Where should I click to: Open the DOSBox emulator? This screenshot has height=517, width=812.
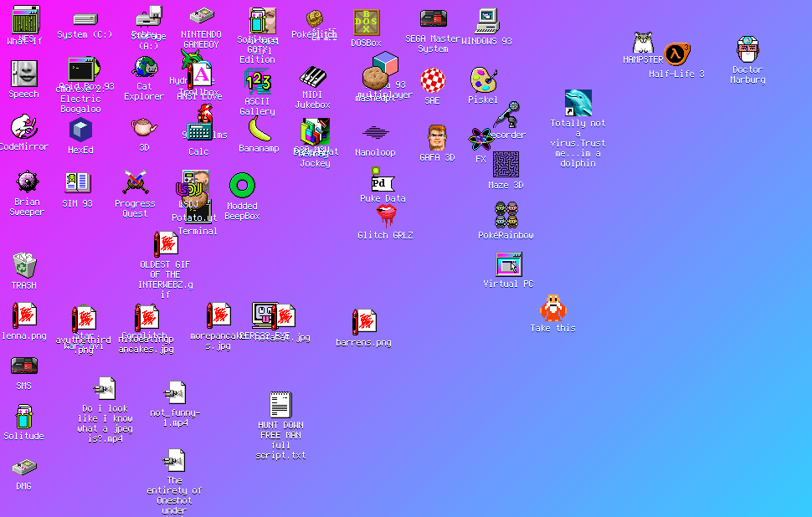point(366,21)
